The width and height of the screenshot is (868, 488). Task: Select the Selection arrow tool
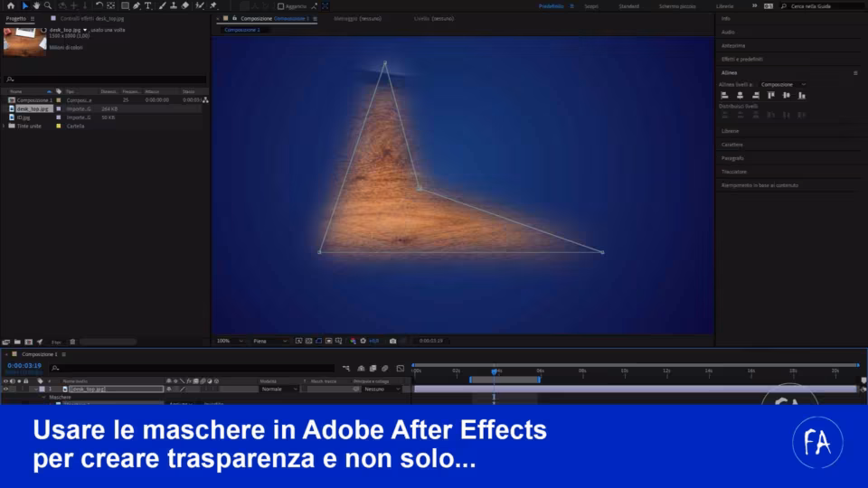pos(25,5)
